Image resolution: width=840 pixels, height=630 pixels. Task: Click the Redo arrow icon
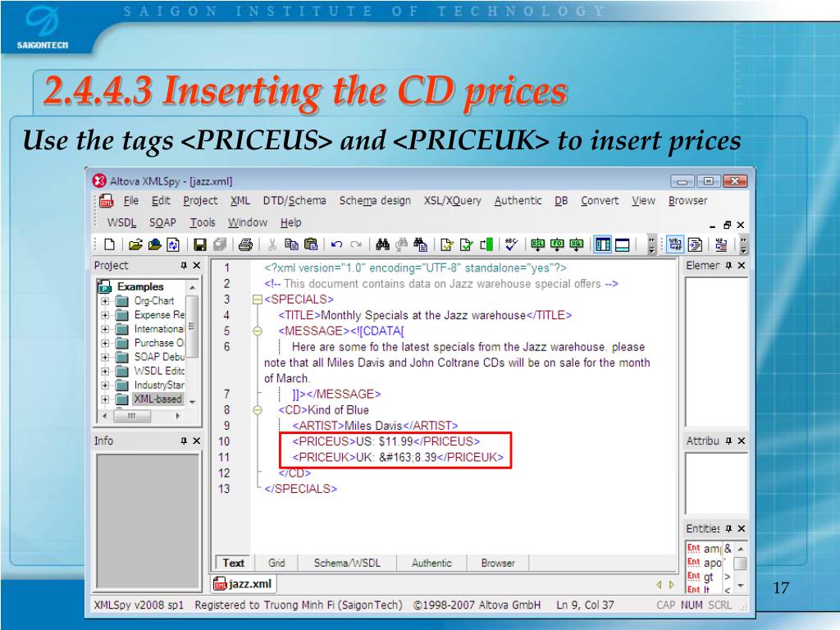click(x=356, y=244)
